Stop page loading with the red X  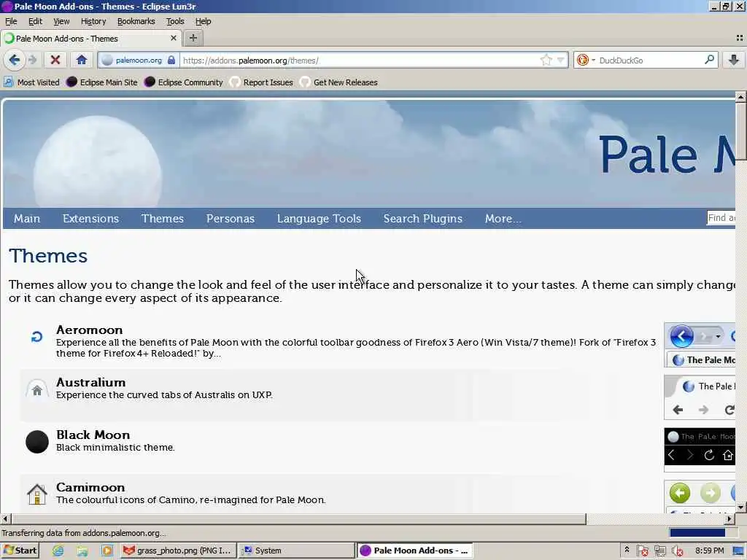pos(55,60)
